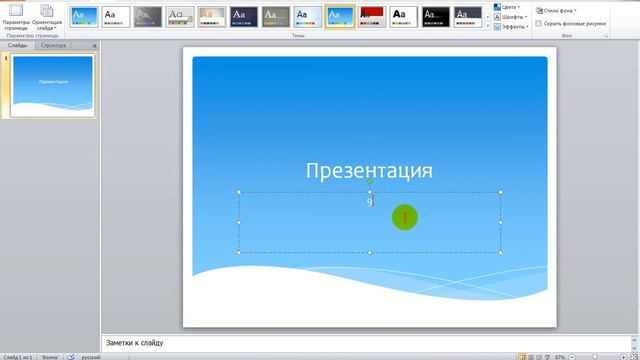Open the Стили фона background styles dropdown

point(556,11)
